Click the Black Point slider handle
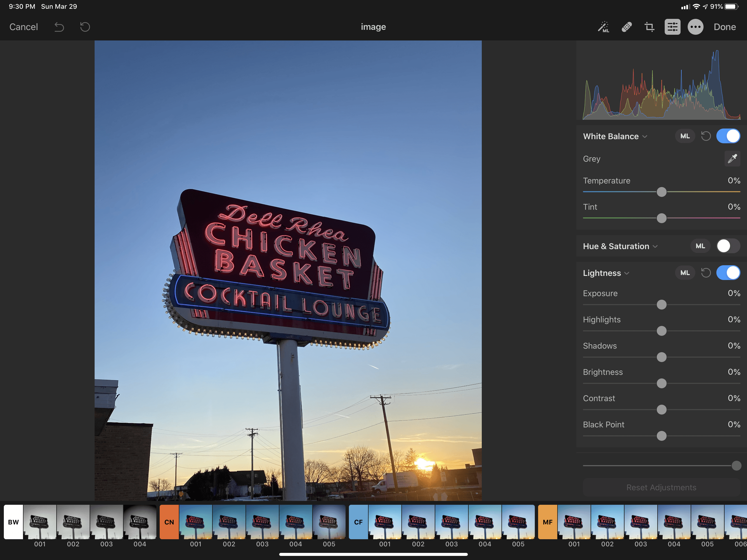Image resolution: width=747 pixels, height=560 pixels. (x=662, y=436)
